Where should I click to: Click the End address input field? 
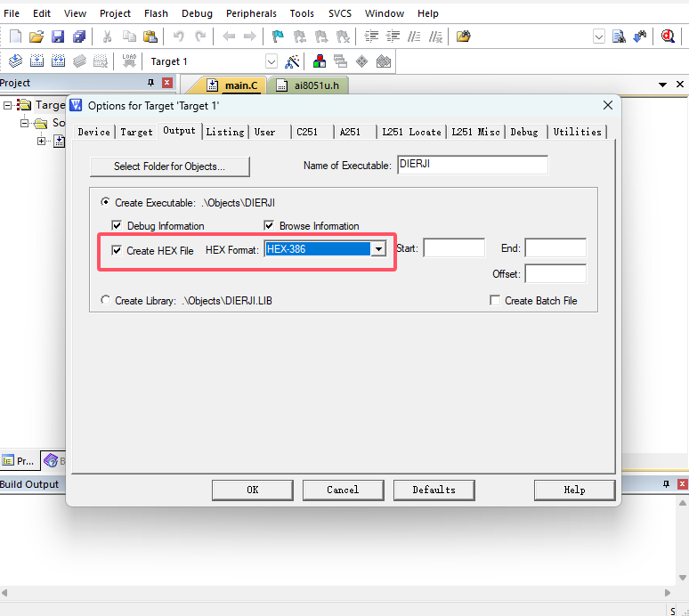(555, 248)
